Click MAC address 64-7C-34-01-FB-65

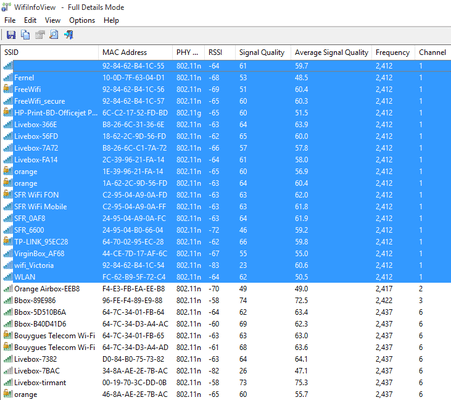click(x=133, y=336)
